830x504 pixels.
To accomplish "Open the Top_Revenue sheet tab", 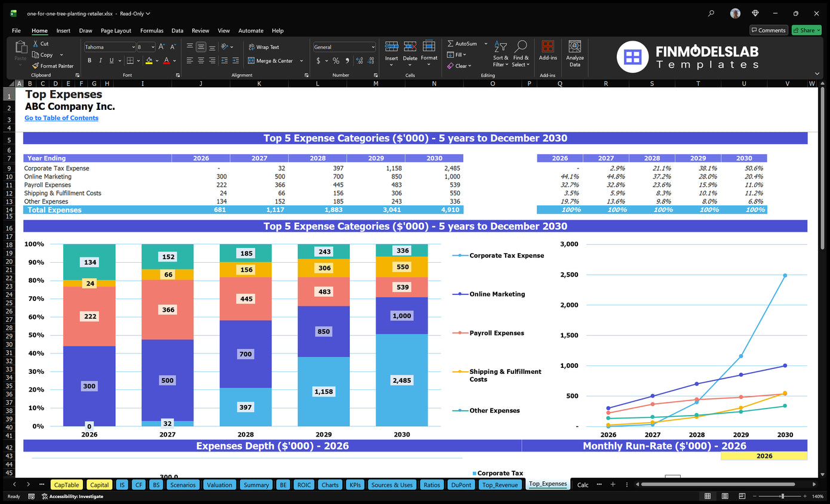I will click(x=501, y=484).
